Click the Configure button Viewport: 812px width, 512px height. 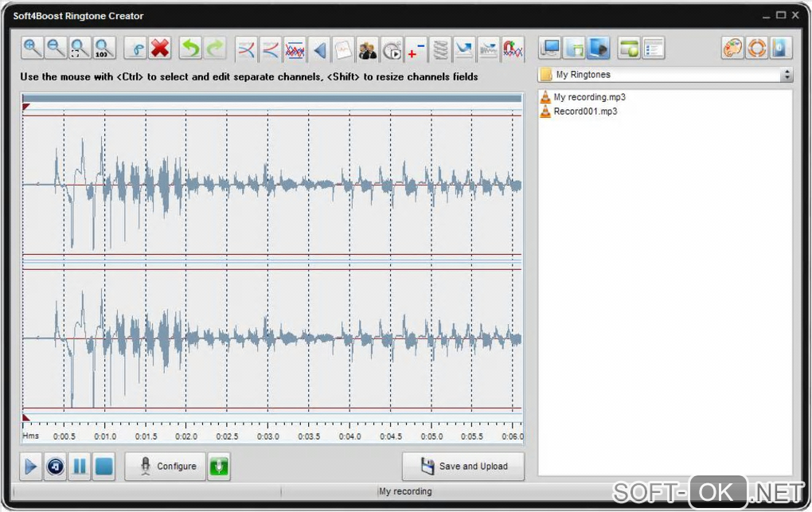click(166, 466)
